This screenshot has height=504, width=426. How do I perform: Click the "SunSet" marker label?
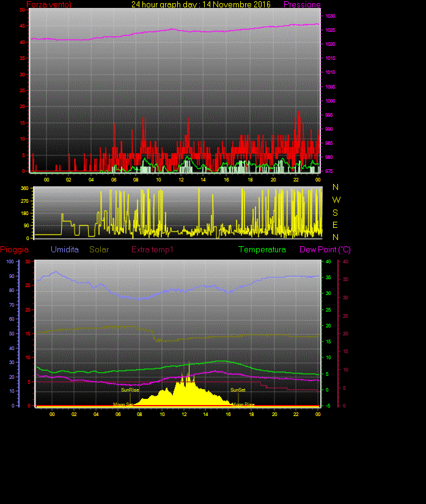tap(238, 390)
